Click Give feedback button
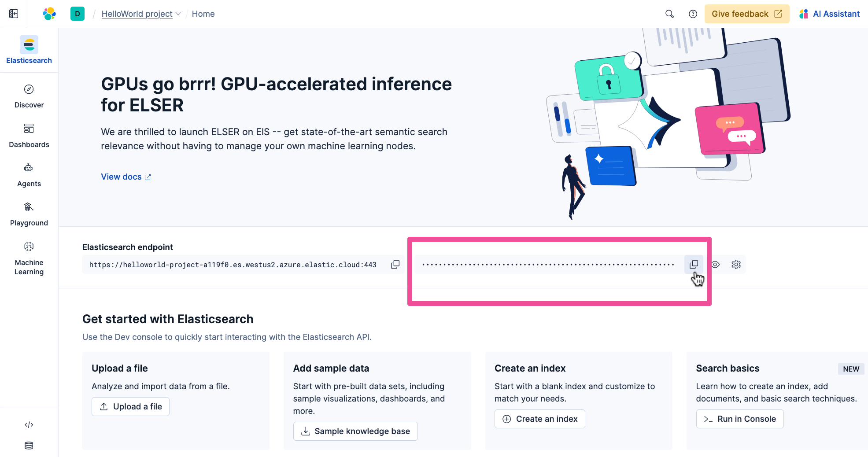Viewport: 868px width, 457px height. [747, 14]
